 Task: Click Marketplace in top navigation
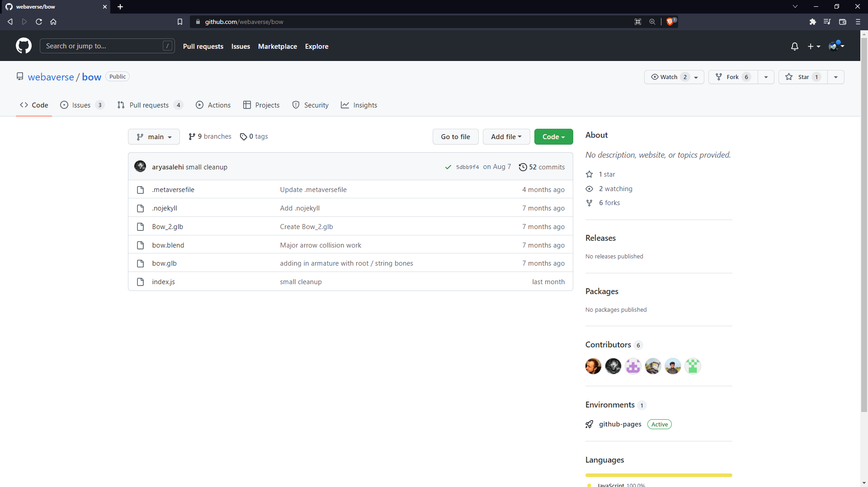pos(278,47)
